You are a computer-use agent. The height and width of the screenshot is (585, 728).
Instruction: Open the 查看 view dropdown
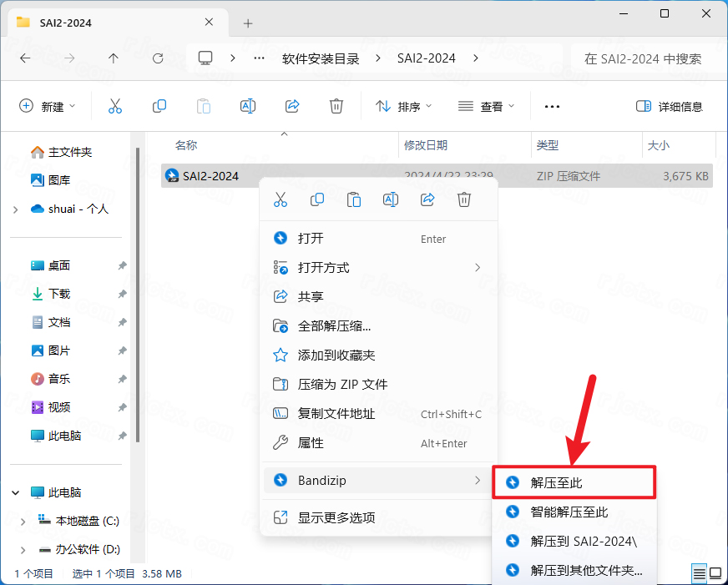pyautogui.click(x=486, y=106)
